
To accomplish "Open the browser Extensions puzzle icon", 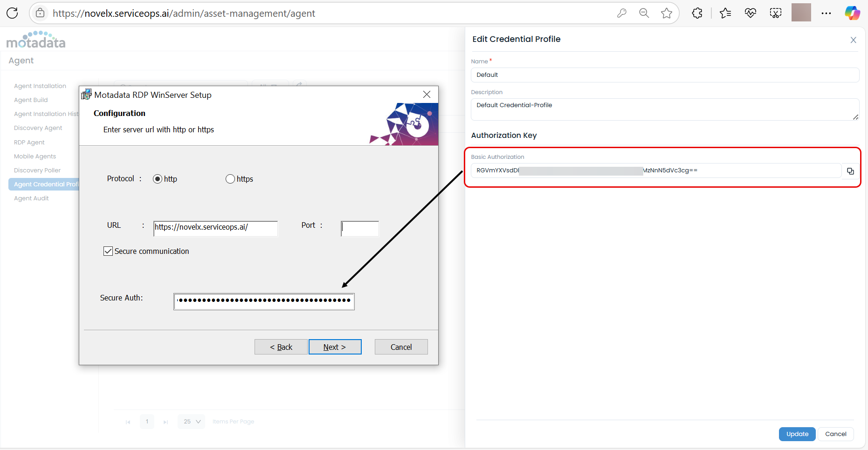I will (x=697, y=13).
